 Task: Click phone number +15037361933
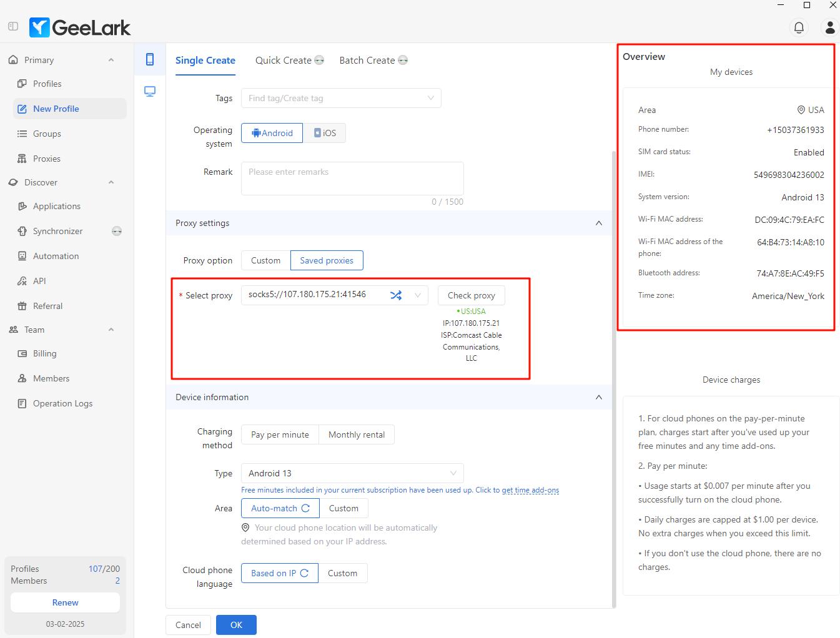point(796,130)
